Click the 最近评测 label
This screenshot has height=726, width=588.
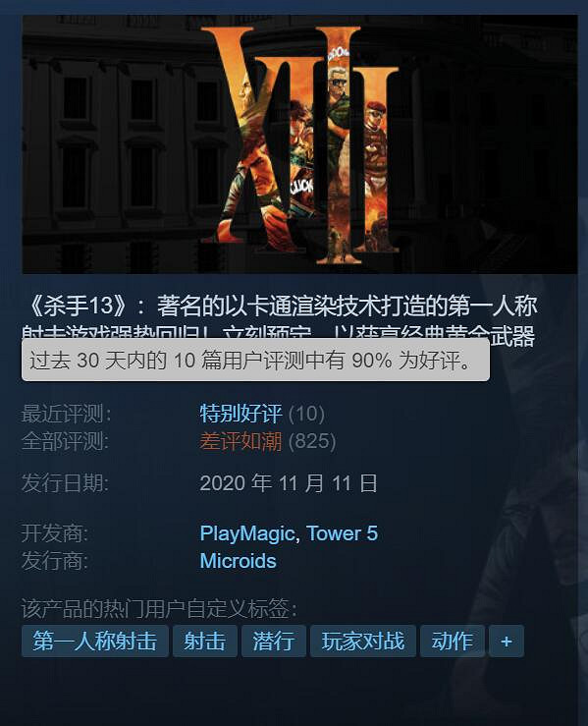click(66, 414)
